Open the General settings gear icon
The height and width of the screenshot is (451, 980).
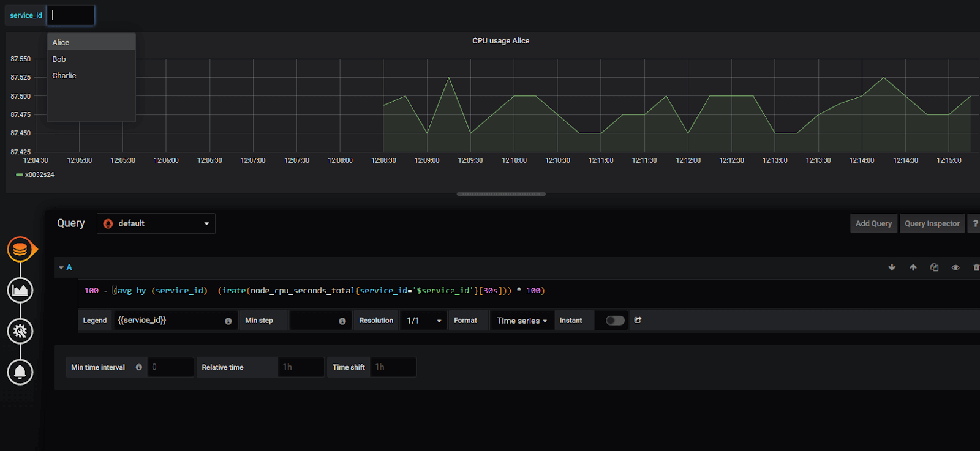tap(20, 331)
